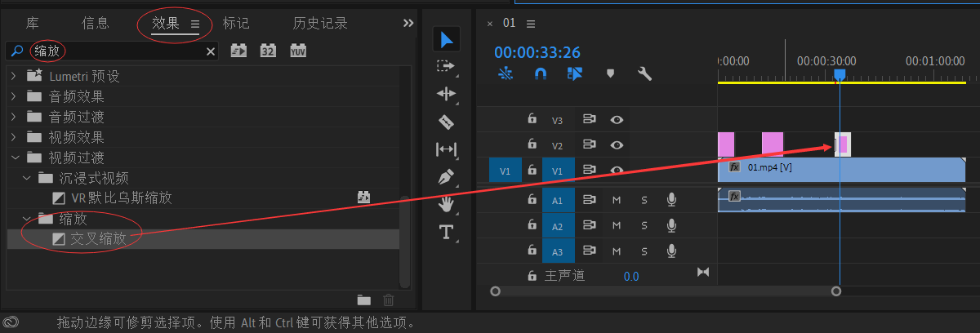The width and height of the screenshot is (980, 333).
Task: Toggle V1 track output eye
Action: tap(617, 170)
